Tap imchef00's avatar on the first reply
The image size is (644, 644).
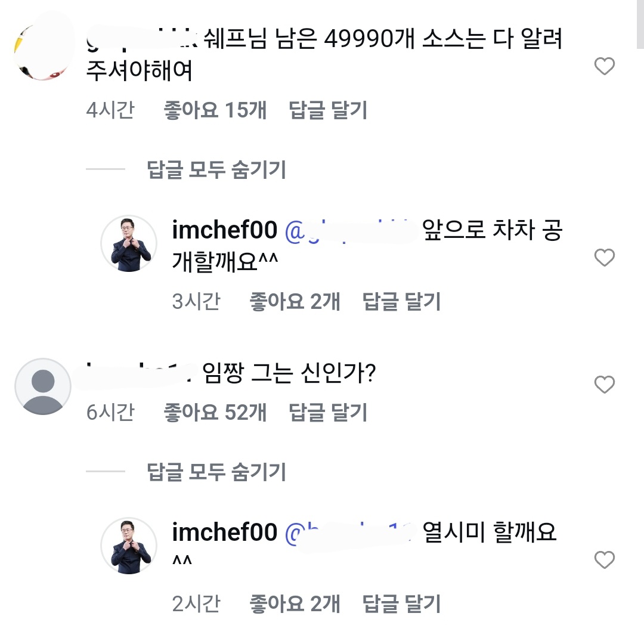[129, 244]
